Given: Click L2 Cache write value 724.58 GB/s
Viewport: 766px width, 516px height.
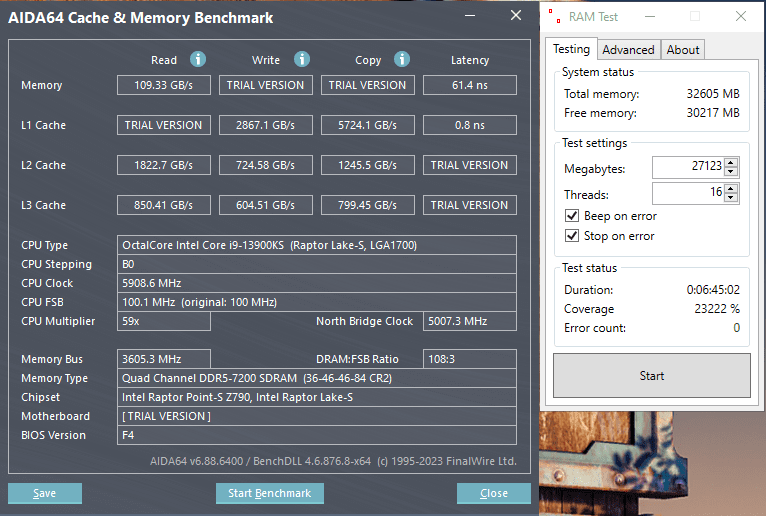Looking at the screenshot, I should tap(266, 165).
